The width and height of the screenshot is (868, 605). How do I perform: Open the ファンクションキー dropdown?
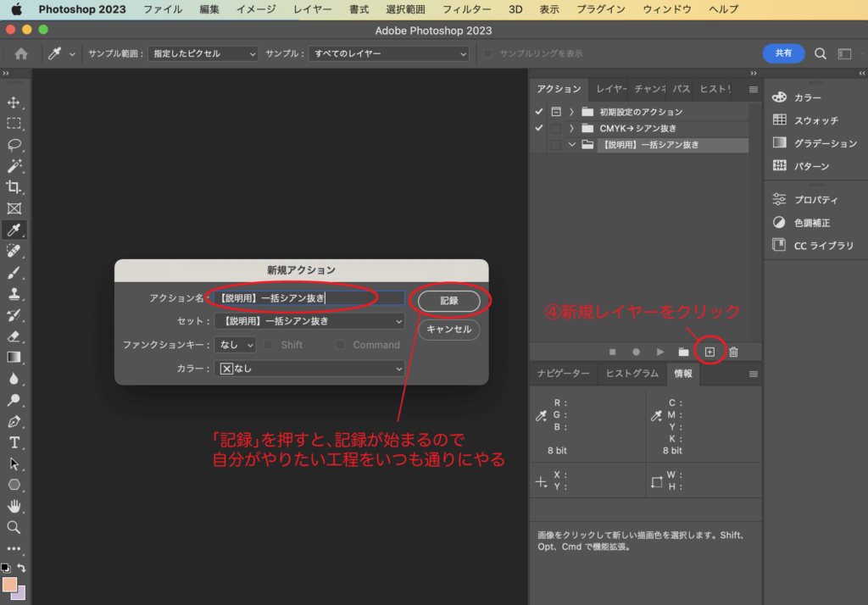coord(235,345)
